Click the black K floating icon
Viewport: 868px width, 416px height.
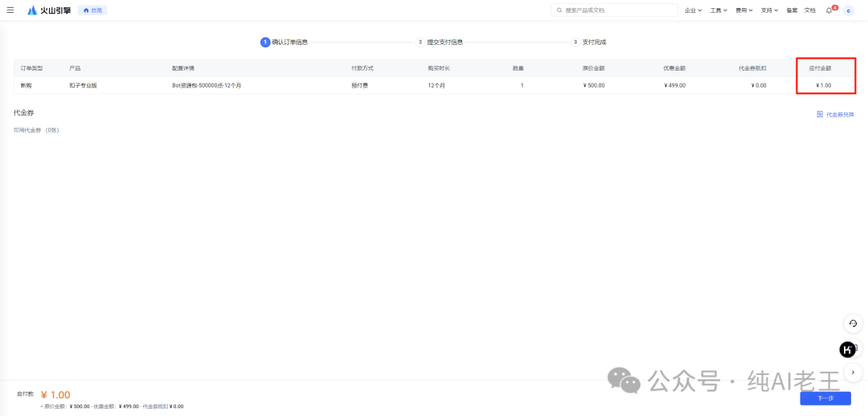pos(848,349)
